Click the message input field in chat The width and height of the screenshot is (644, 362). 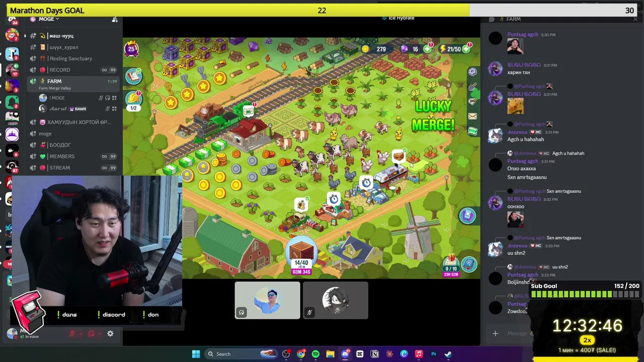pyautogui.click(x=517, y=333)
